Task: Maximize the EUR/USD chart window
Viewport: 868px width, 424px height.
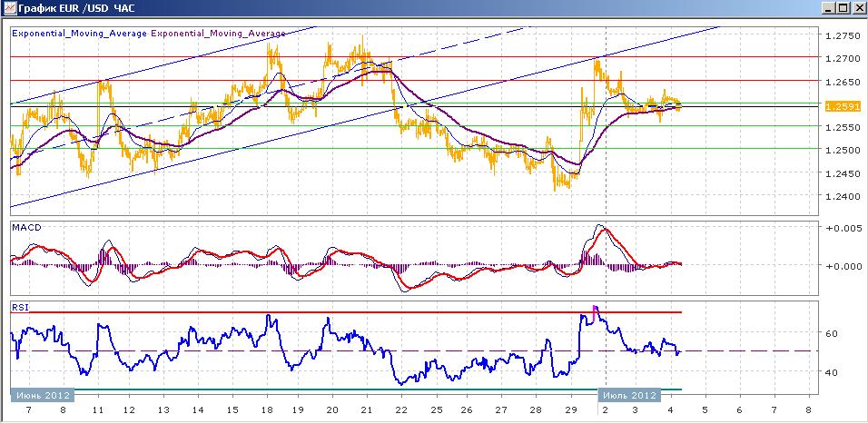Action: point(842,8)
